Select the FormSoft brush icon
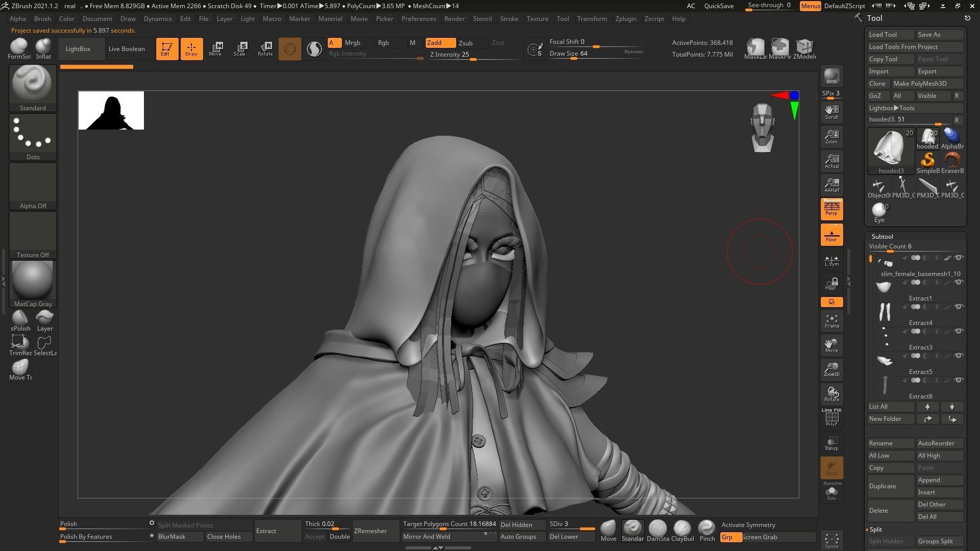This screenshot has width=980, height=551. point(19,49)
